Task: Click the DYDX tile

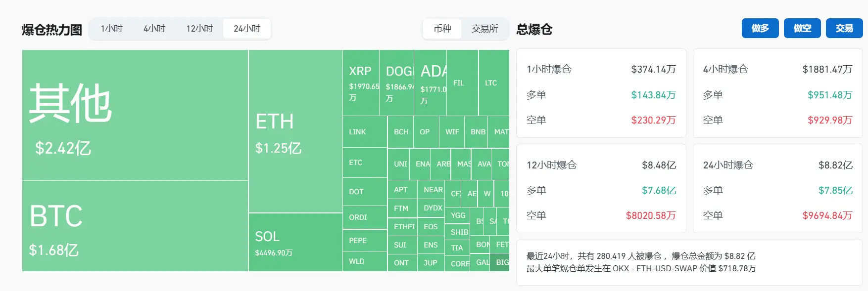Action: 431,208
